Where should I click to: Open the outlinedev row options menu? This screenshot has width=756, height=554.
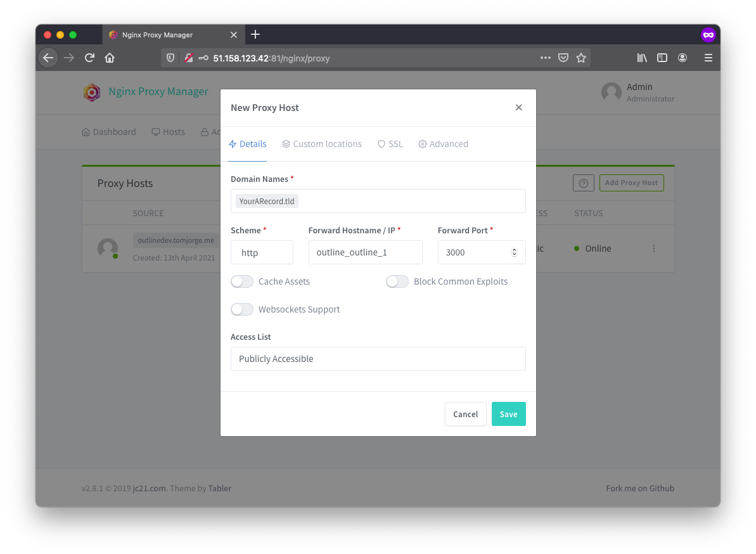(654, 248)
